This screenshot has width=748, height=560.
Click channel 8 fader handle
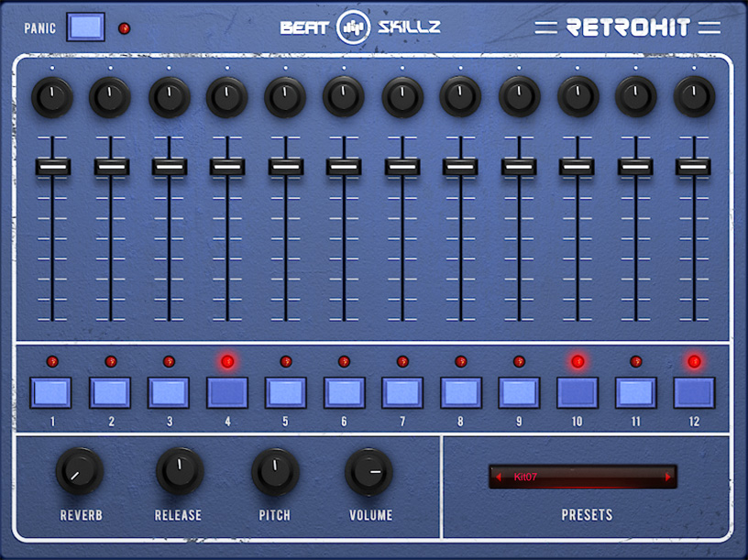click(x=460, y=167)
